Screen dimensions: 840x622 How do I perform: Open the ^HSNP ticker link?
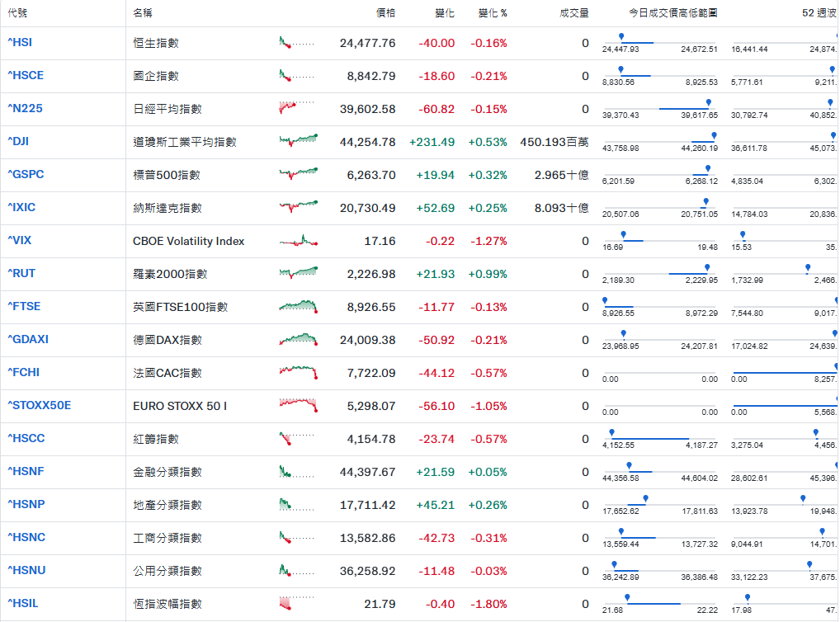coord(26,504)
